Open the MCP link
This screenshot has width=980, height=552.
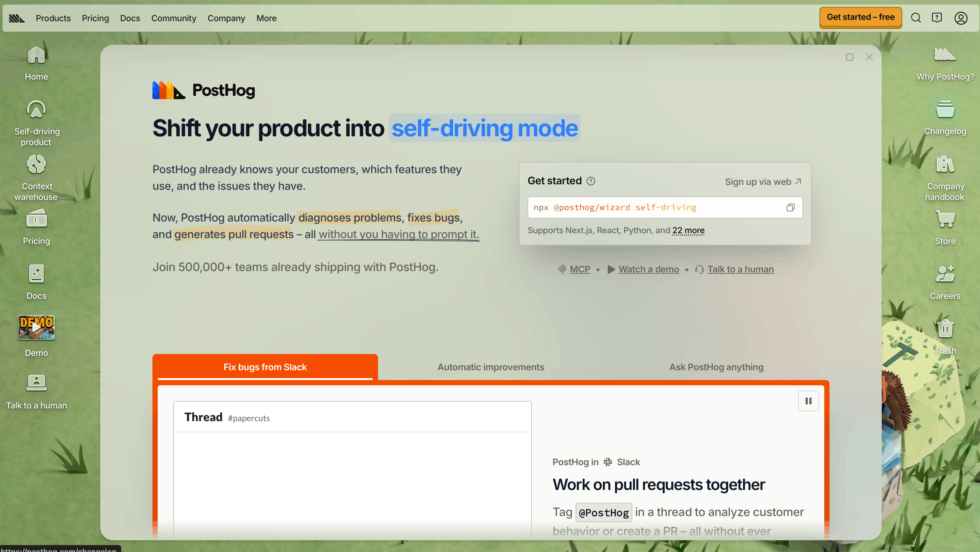[580, 269]
